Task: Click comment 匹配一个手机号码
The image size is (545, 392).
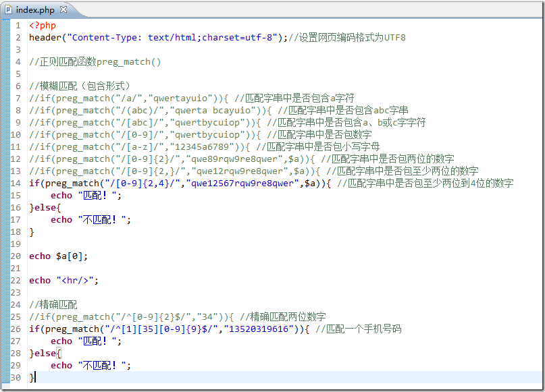Action: coord(359,329)
